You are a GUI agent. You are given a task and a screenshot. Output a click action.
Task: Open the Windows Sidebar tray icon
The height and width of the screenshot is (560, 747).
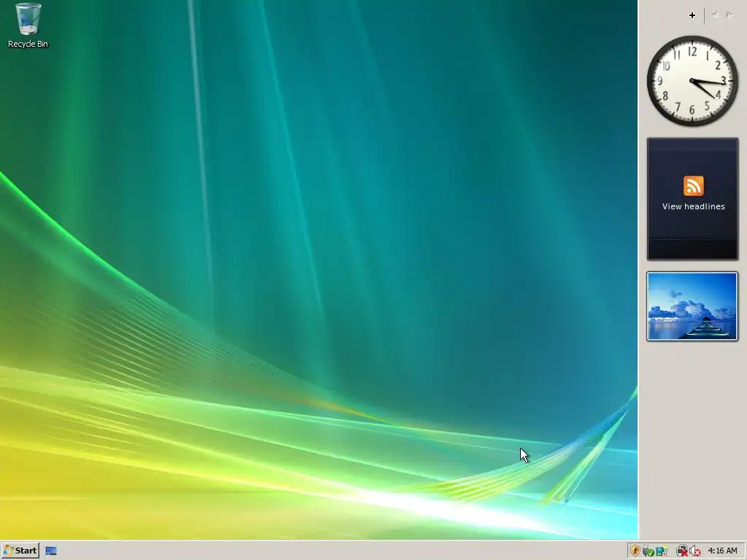click(661, 551)
